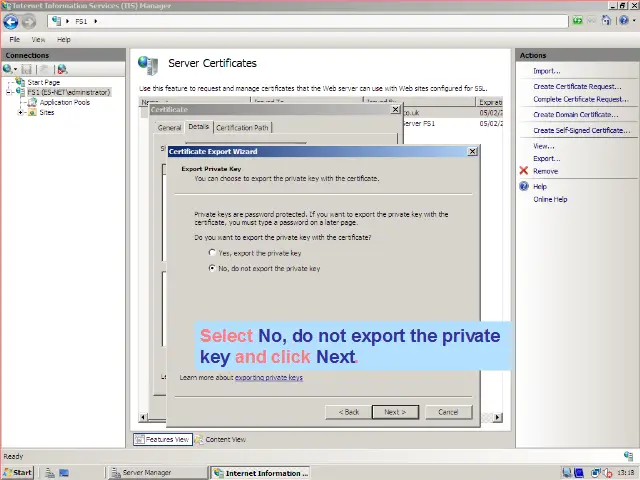This screenshot has width=640, height=480.
Task: Click Create Certificate Request... action
Action: (x=577, y=87)
